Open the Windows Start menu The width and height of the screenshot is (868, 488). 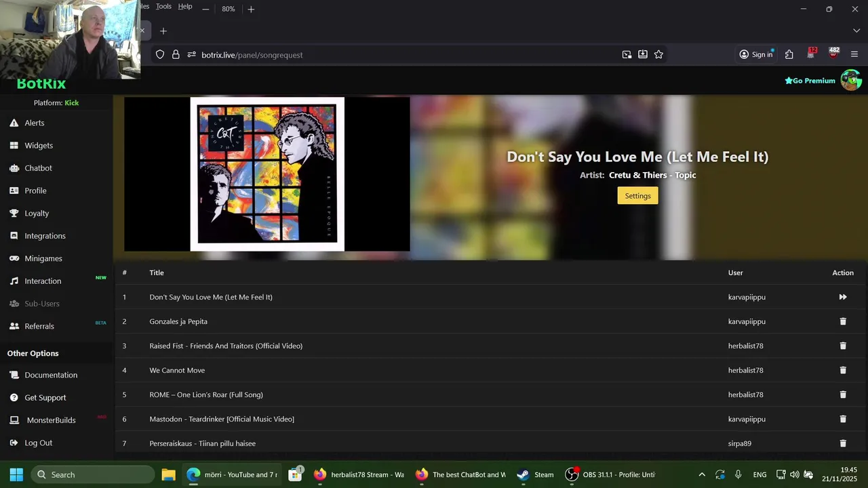tap(16, 474)
